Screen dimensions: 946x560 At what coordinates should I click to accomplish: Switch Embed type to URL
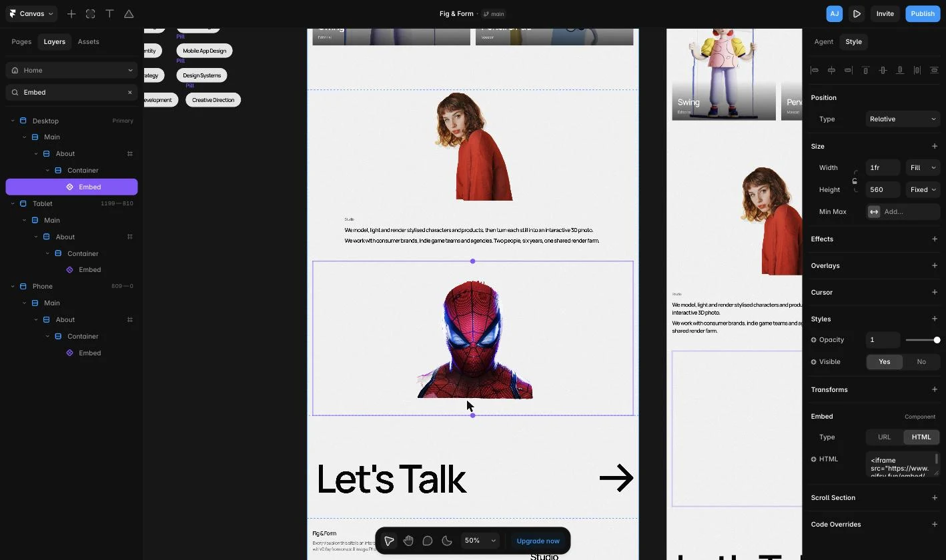(884, 437)
